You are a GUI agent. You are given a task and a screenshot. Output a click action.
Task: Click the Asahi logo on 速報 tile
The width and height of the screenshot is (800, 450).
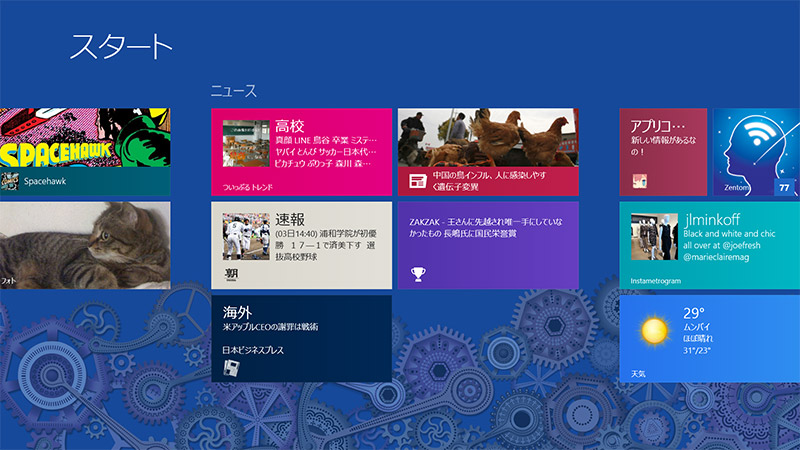click(x=232, y=274)
